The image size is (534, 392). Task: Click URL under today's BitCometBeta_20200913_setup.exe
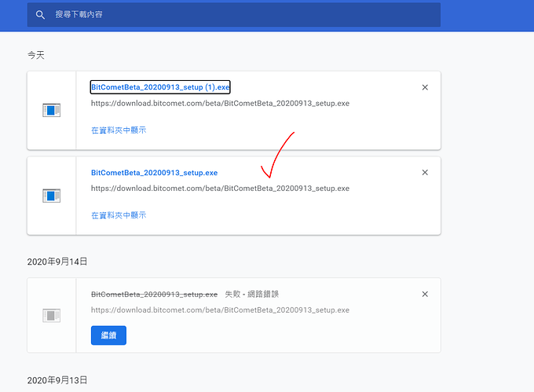220,189
